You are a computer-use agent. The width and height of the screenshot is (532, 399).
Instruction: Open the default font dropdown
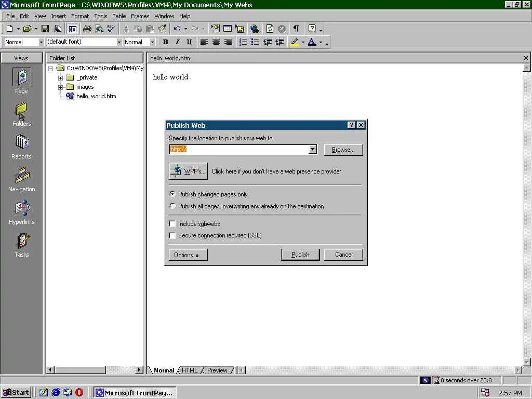click(119, 42)
